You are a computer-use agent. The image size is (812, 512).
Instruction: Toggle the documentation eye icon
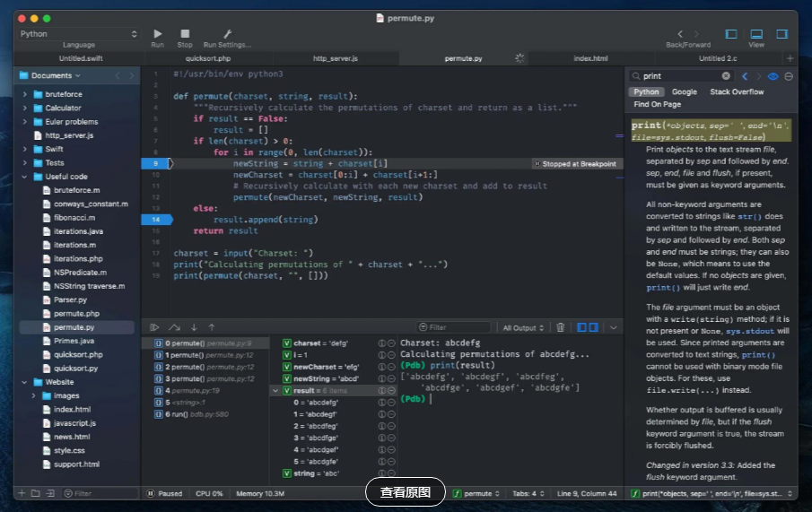pos(773,76)
